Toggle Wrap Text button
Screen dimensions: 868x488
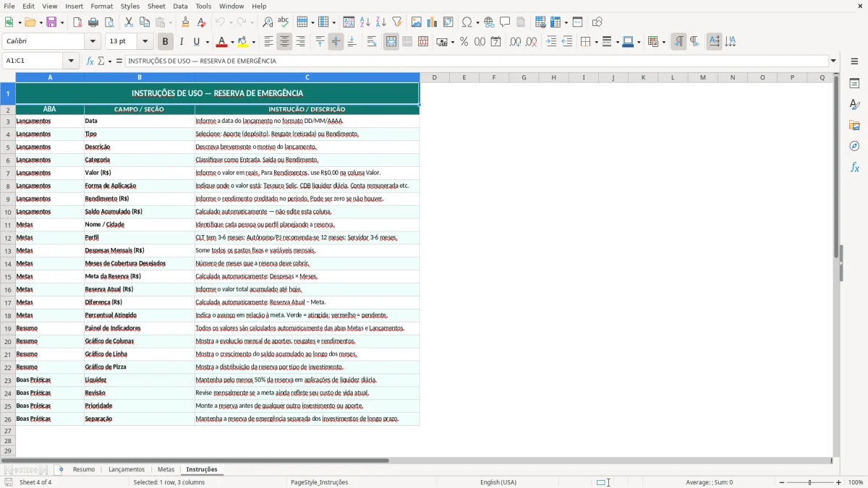372,42
